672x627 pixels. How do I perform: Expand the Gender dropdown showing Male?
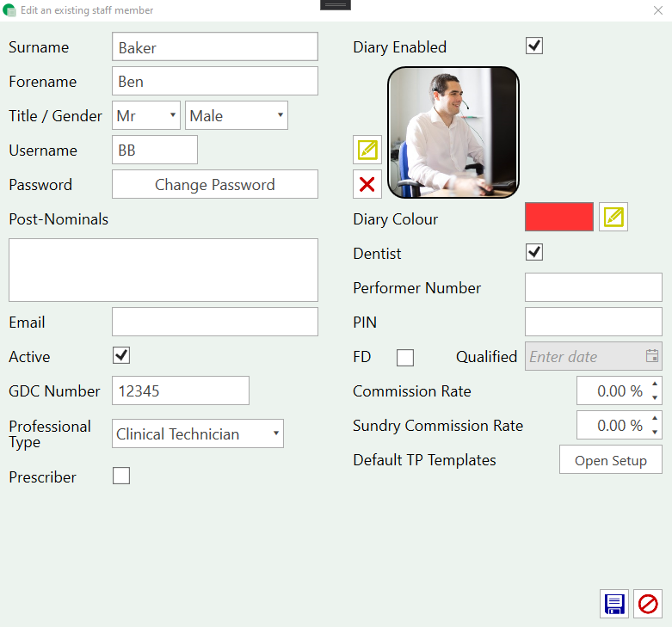pyautogui.click(x=237, y=115)
